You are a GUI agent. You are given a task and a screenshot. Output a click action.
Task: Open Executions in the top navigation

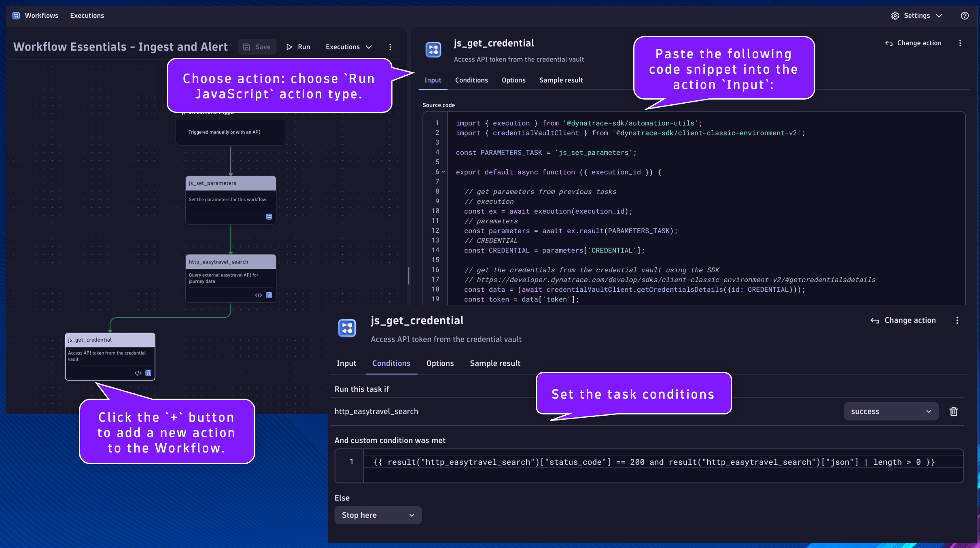click(x=87, y=15)
